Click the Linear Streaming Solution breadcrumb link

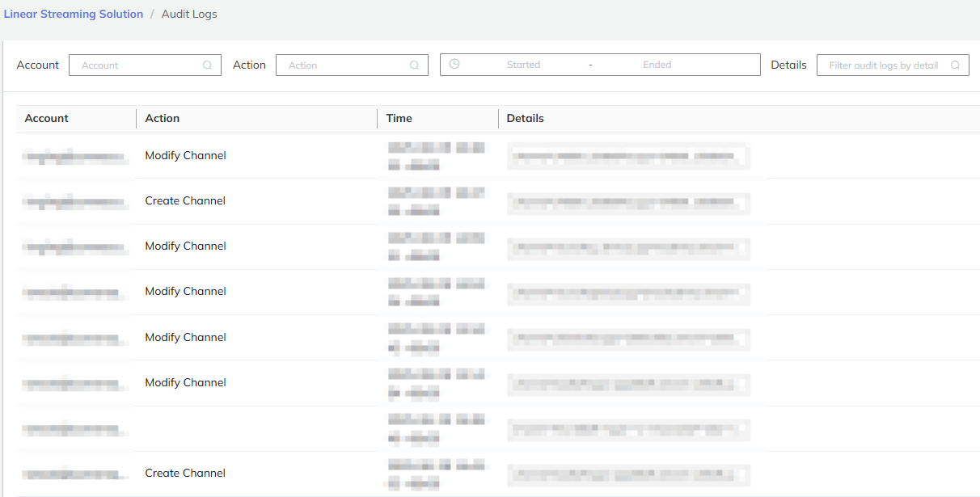pos(74,14)
